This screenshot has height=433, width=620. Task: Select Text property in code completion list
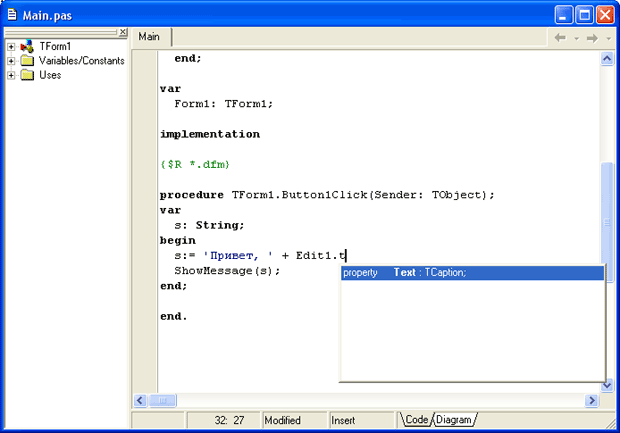coord(473,273)
